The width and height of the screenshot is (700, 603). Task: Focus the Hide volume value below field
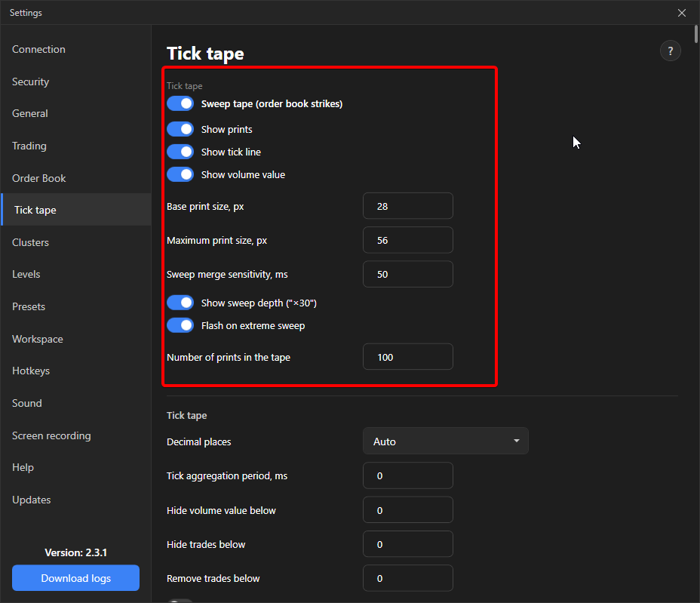[408, 510]
